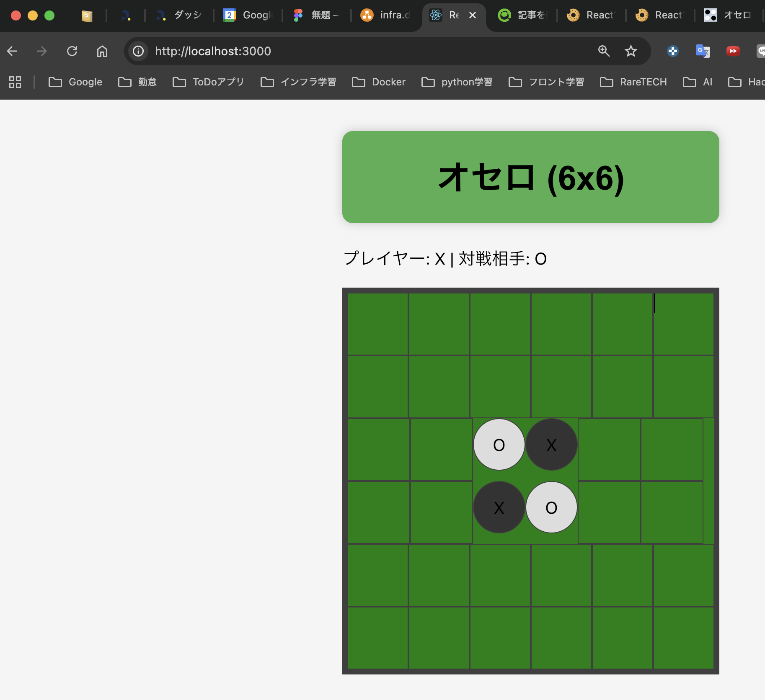View site information via the info icon

[x=138, y=51]
